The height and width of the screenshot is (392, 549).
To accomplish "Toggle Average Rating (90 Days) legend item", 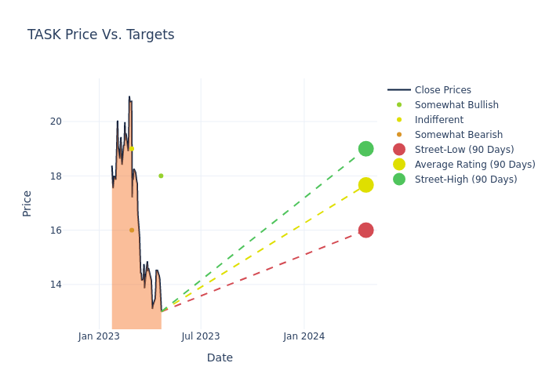I will click(474, 165).
